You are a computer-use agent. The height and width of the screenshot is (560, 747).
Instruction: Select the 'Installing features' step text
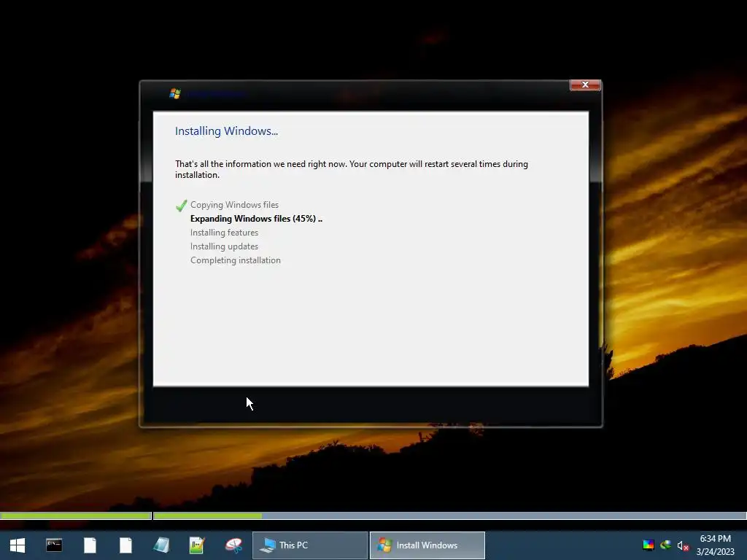tap(225, 233)
